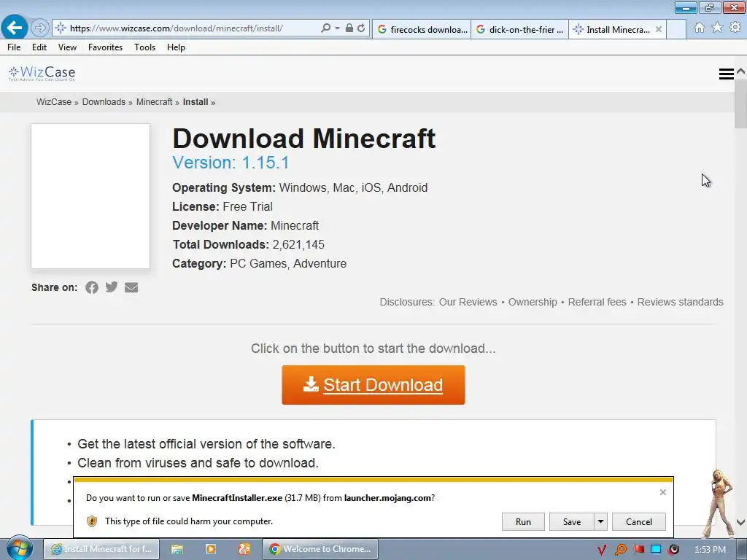The image size is (747, 560).
Task: Click the scrollbar up arrow
Action: [741, 71]
